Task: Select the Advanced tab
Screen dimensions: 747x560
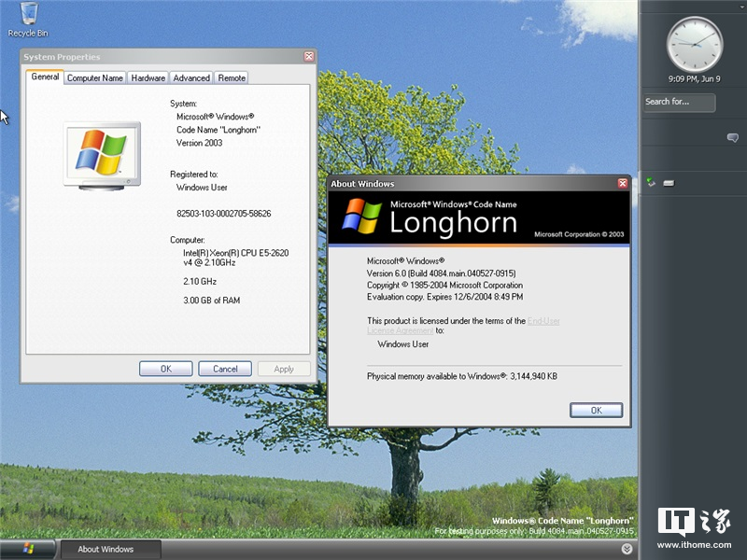Action: (191, 78)
